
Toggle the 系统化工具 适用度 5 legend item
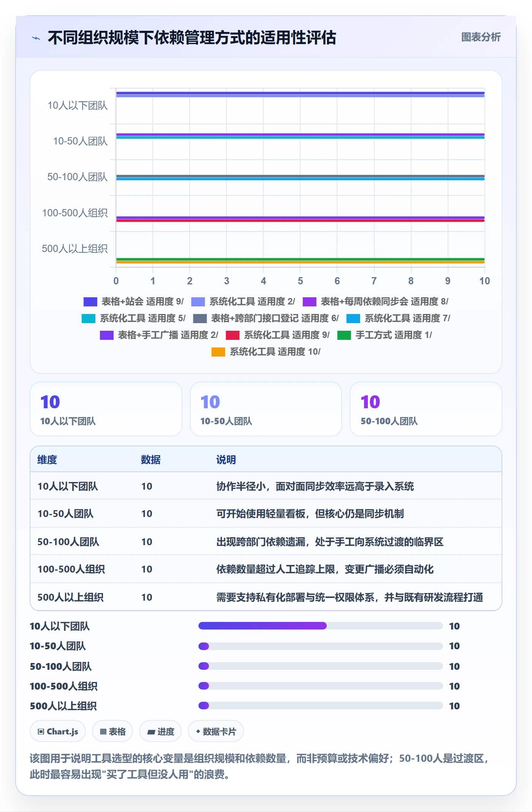tap(134, 319)
